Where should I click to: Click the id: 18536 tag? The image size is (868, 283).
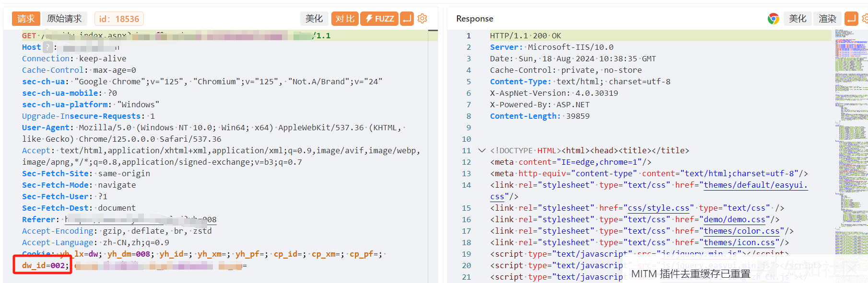pos(119,19)
